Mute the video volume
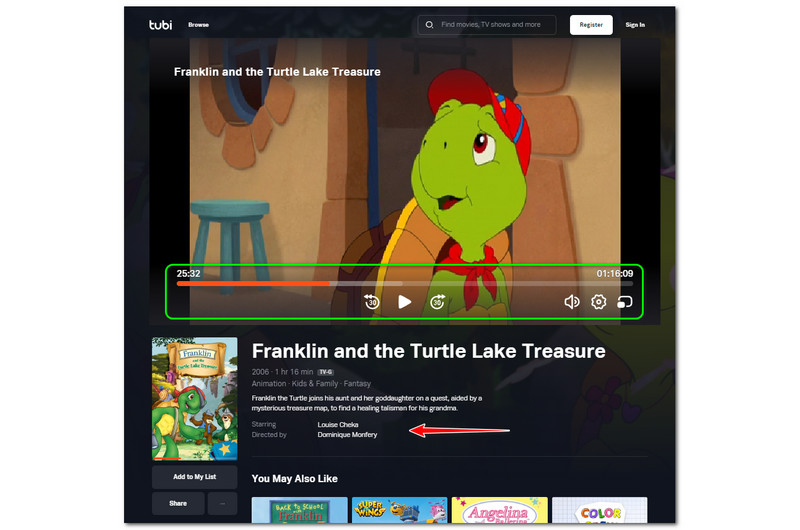The width and height of the screenshot is (800, 530). tap(571, 302)
